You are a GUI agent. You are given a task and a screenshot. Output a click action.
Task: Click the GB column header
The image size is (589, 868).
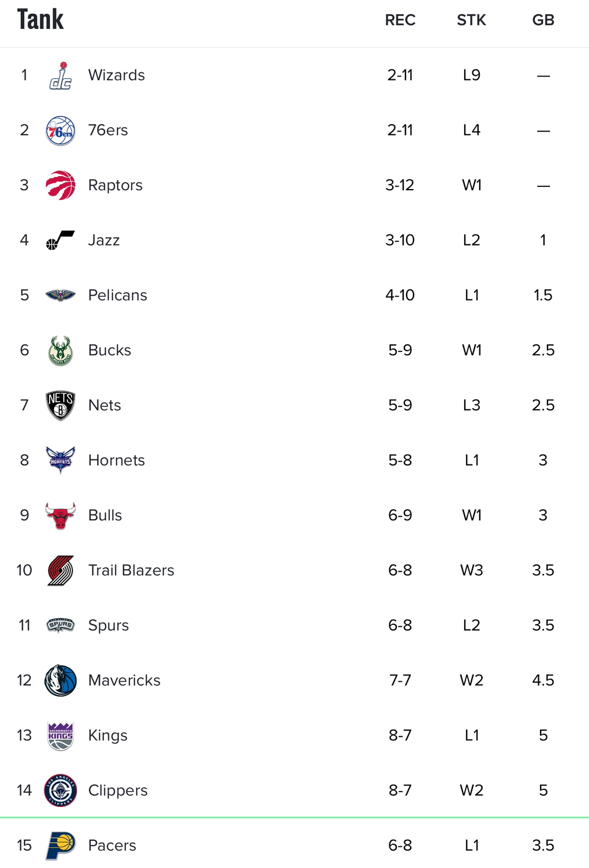(543, 20)
